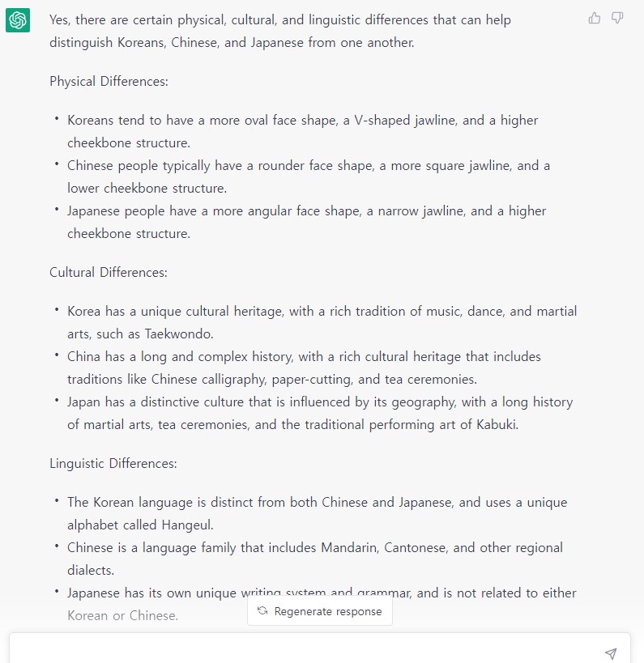Image resolution: width=644 pixels, height=663 pixels.
Task: Click the ChatGPT logo avatar
Action: tap(18, 20)
